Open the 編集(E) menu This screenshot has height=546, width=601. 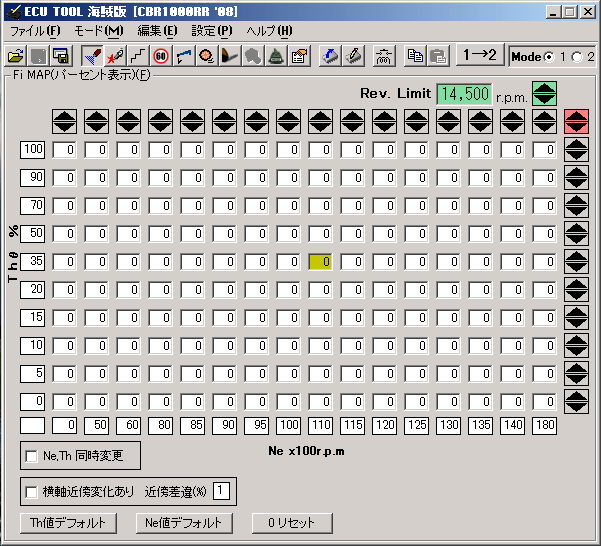(157, 31)
